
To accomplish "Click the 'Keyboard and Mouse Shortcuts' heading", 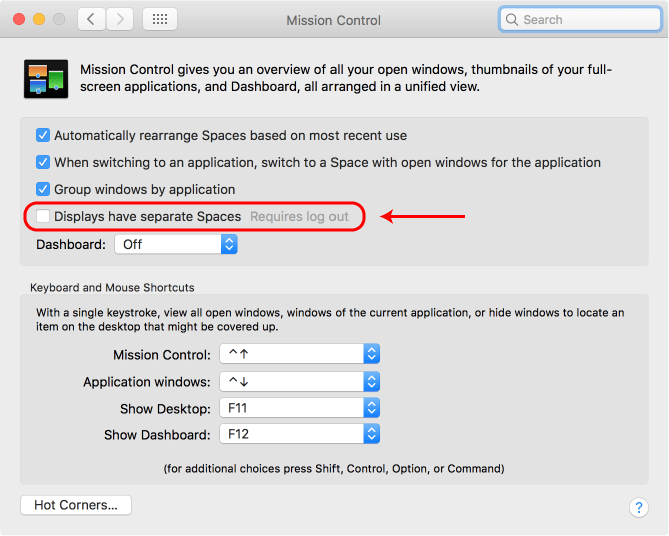I will coord(112,288).
